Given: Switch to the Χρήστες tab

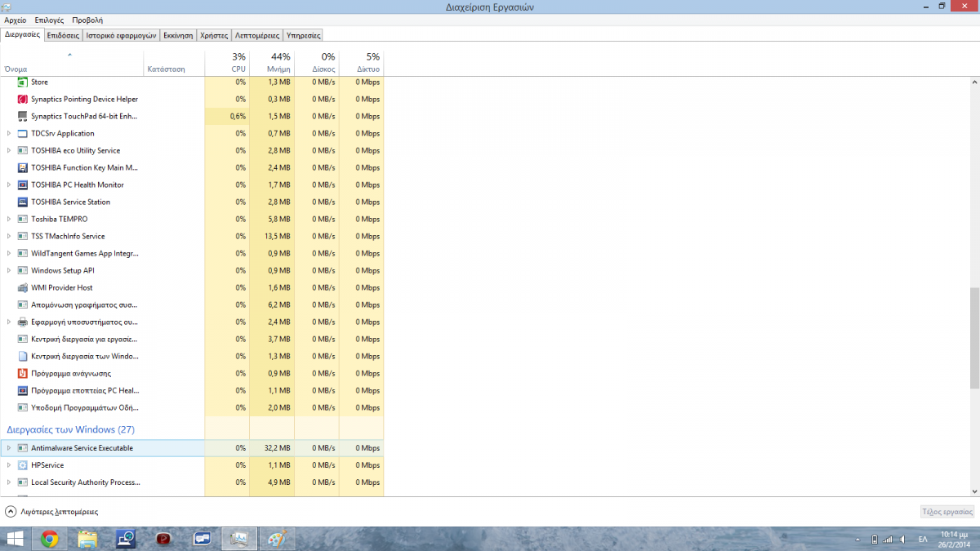Looking at the screenshot, I should tap(214, 35).
